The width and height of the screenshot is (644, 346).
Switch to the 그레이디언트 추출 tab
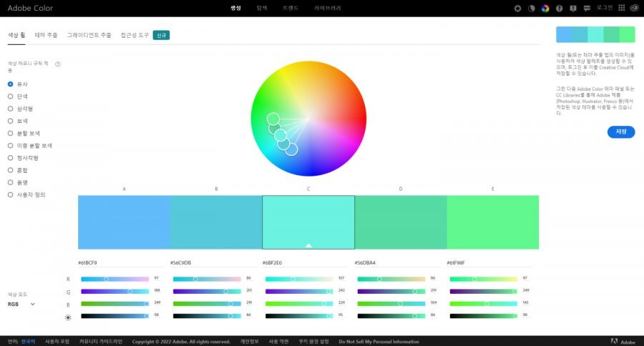coord(89,35)
